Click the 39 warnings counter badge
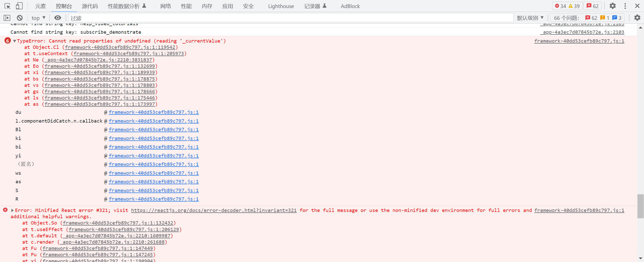Screen dimensions: 644x262 click(574, 6)
